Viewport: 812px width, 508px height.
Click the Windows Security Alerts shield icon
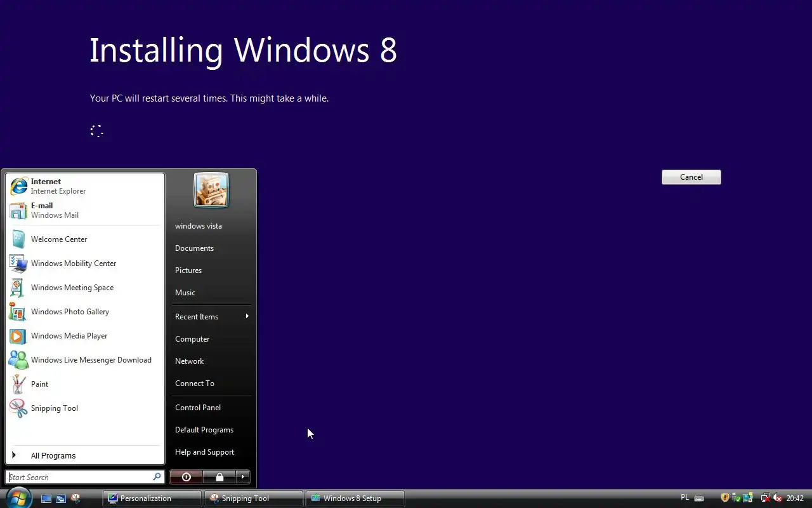coord(725,498)
